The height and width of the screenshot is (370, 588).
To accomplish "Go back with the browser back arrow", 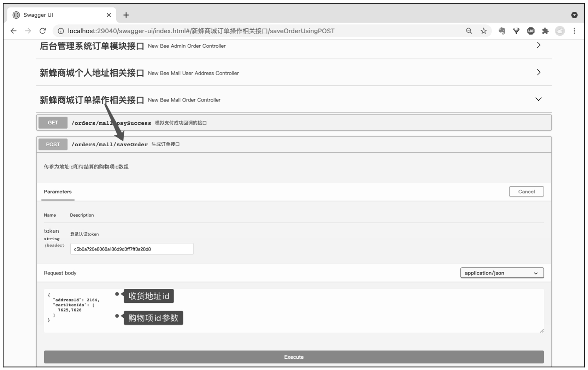I will click(x=13, y=31).
